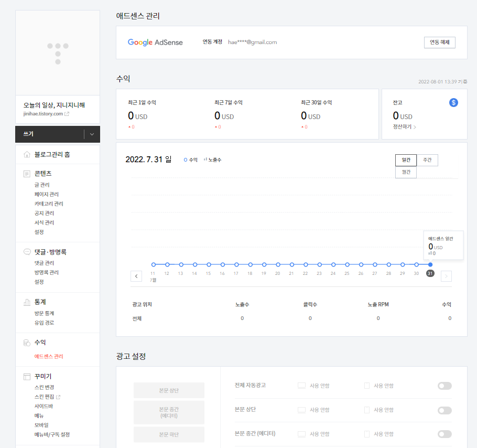Open 방문 통계 menu item
The image size is (477, 448).
[x=44, y=313]
